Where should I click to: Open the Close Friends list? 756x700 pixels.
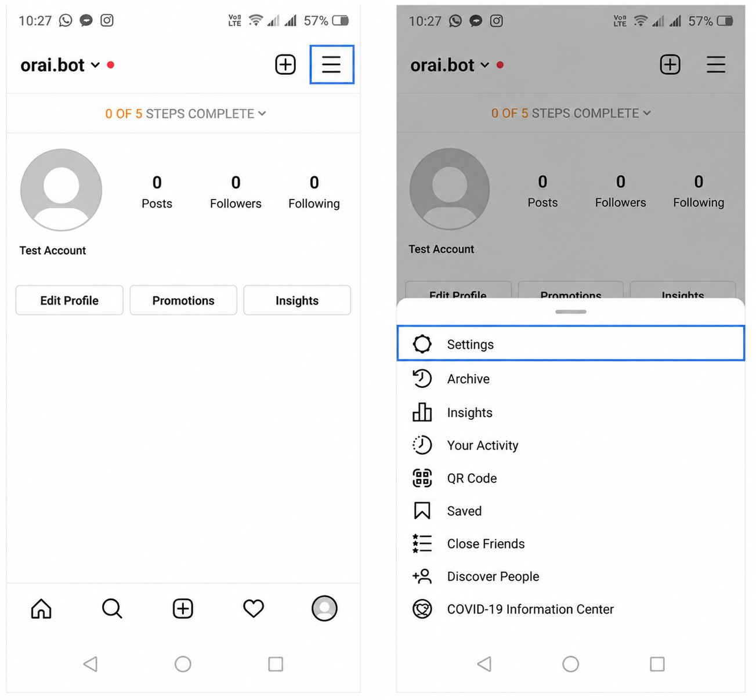(x=571, y=543)
